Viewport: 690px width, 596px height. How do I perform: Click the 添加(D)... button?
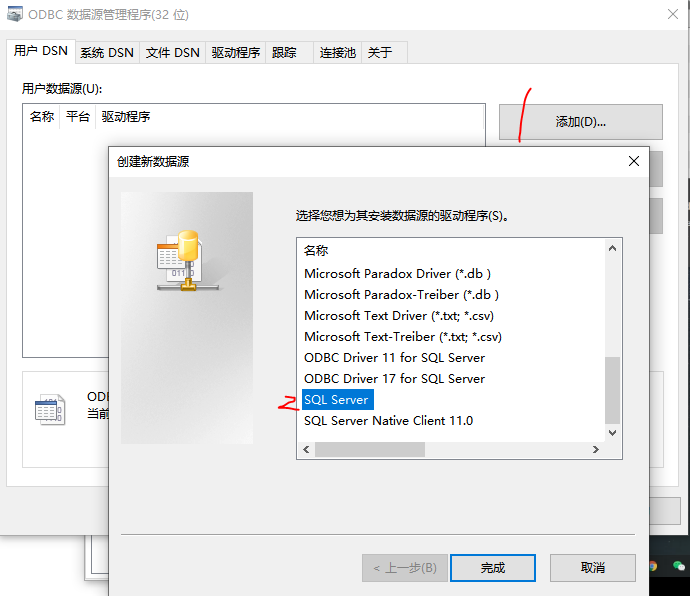click(580, 122)
